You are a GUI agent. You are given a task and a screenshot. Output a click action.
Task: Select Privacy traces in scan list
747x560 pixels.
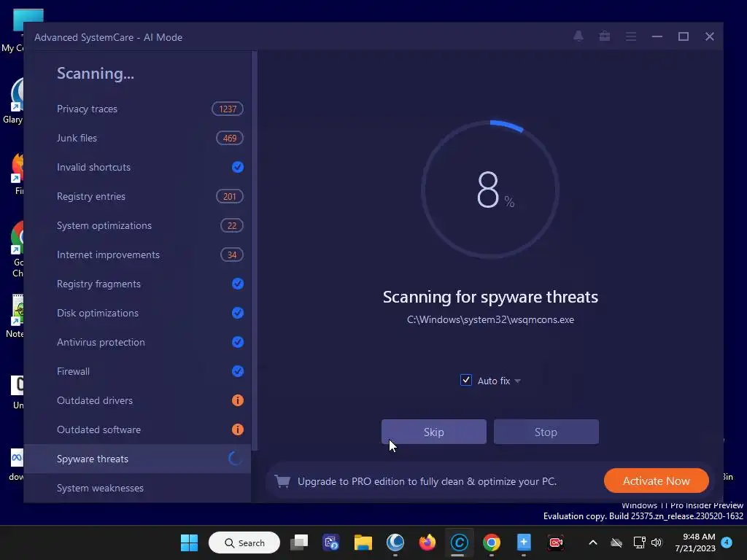(137, 109)
